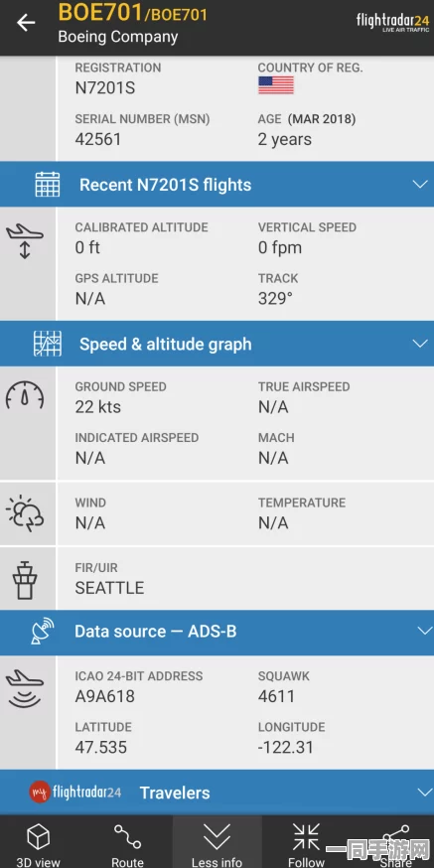Show the flight Route

127,836
